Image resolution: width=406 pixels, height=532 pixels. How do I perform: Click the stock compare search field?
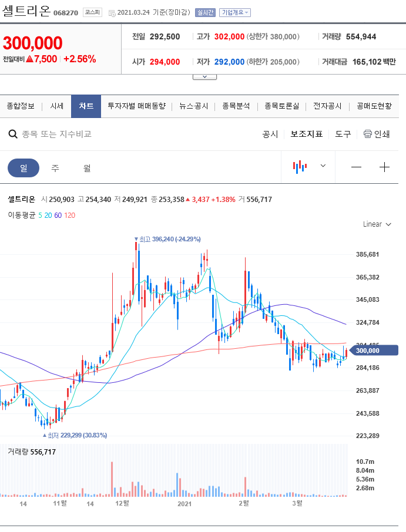click(x=57, y=134)
